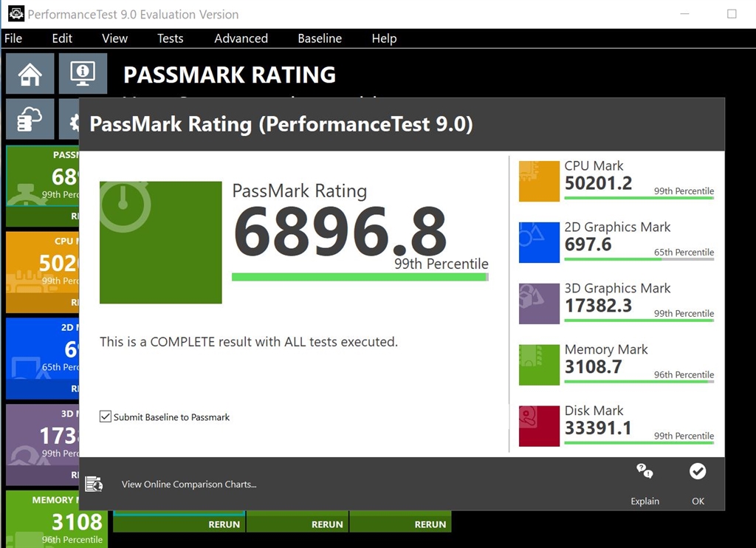Click the 3D Graphics Mark 99th Percentile label
Viewport: 756px width, 548px height.
pos(684,314)
